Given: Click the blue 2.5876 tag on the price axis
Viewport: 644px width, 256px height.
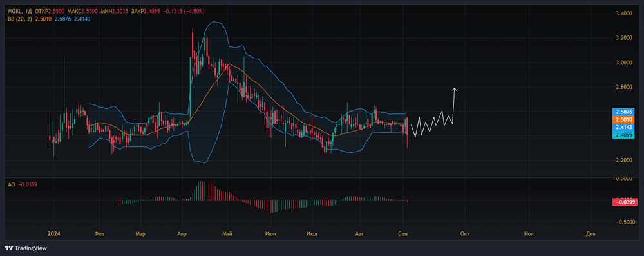Looking at the screenshot, I should tap(623, 112).
